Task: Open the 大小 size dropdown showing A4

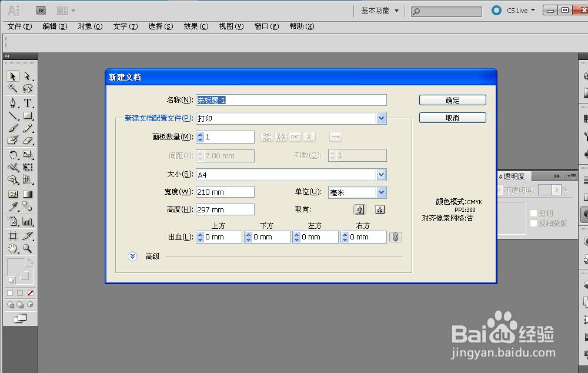Action: (x=382, y=174)
